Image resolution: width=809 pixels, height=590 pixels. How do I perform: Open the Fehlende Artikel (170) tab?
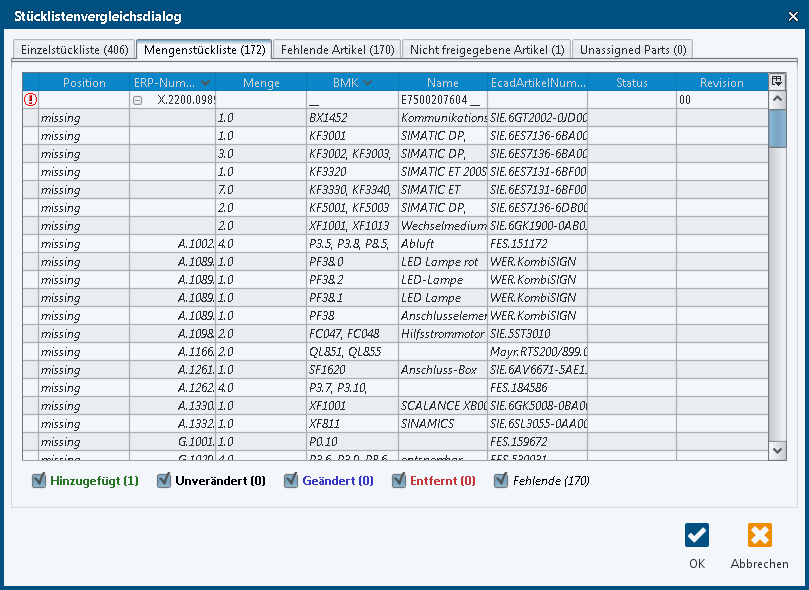337,49
